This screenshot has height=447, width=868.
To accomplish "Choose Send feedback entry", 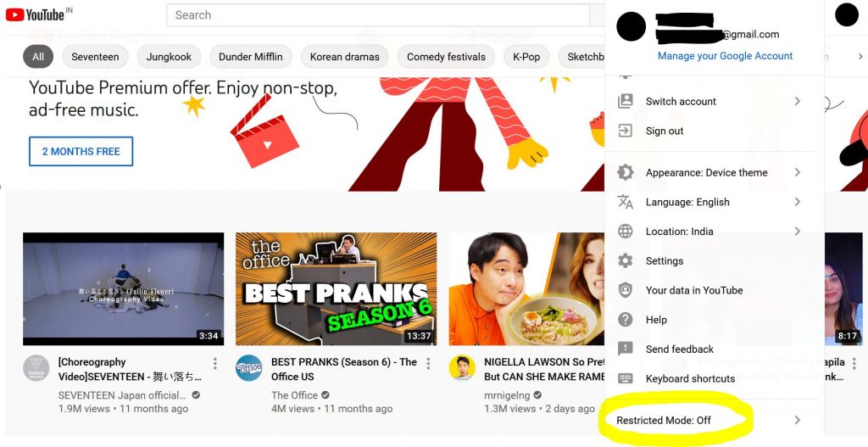I will 711,349.
